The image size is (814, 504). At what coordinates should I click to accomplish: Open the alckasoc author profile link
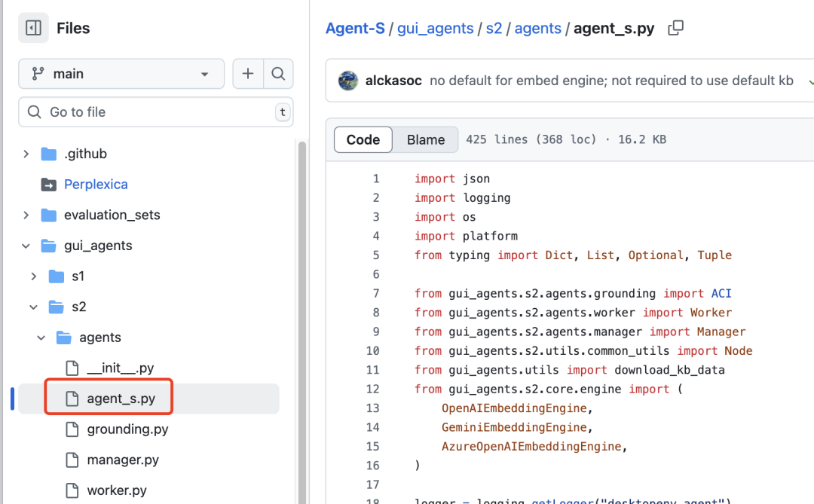tap(393, 81)
